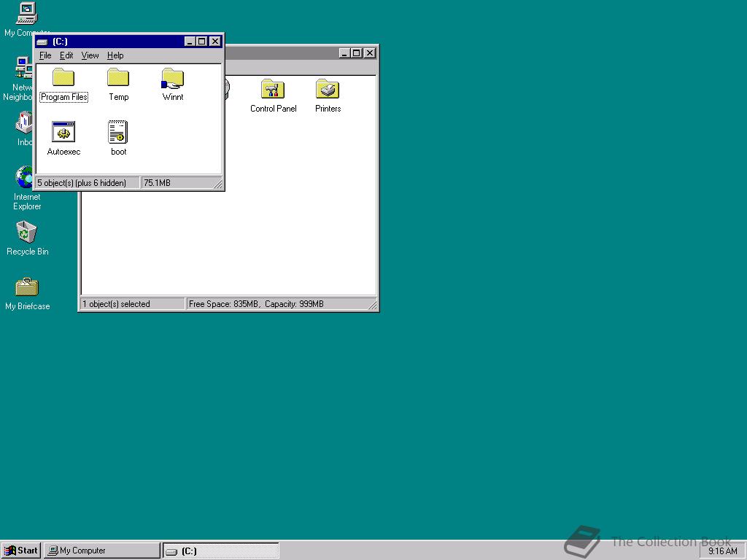This screenshot has width=747, height=560.
Task: Open the Program Files folder
Action: [x=63, y=80]
